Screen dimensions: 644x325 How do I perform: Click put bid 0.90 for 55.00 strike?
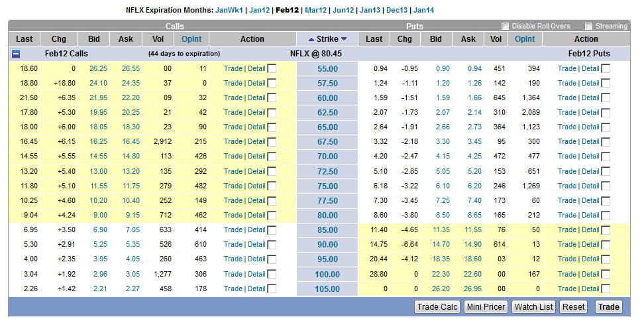(x=443, y=69)
